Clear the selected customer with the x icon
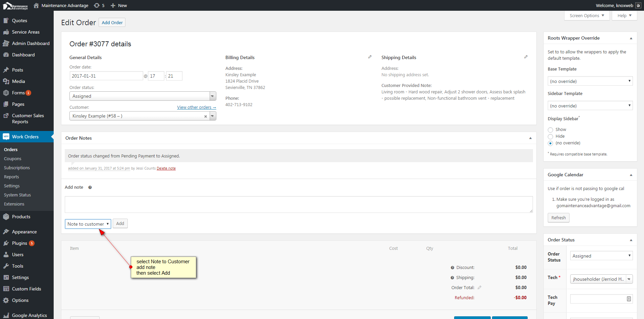Viewport: 644px width, 319px height. click(205, 117)
